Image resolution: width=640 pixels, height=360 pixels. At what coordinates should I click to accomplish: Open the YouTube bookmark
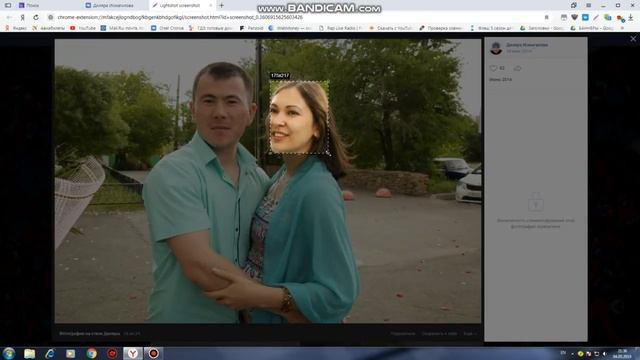point(83,28)
